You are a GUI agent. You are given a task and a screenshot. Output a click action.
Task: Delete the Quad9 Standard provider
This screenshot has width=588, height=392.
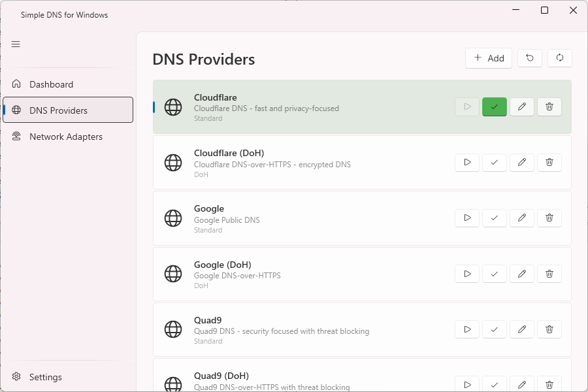[x=549, y=329]
